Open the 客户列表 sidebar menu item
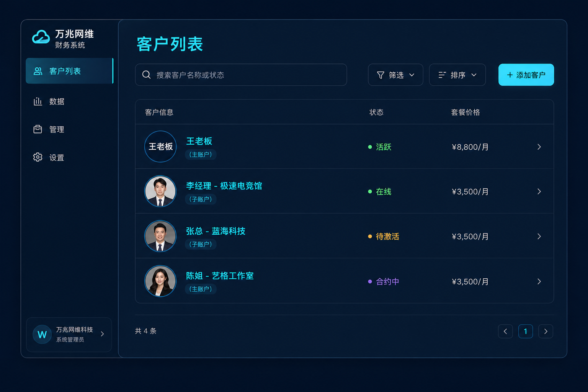The width and height of the screenshot is (588, 392). [x=69, y=71]
